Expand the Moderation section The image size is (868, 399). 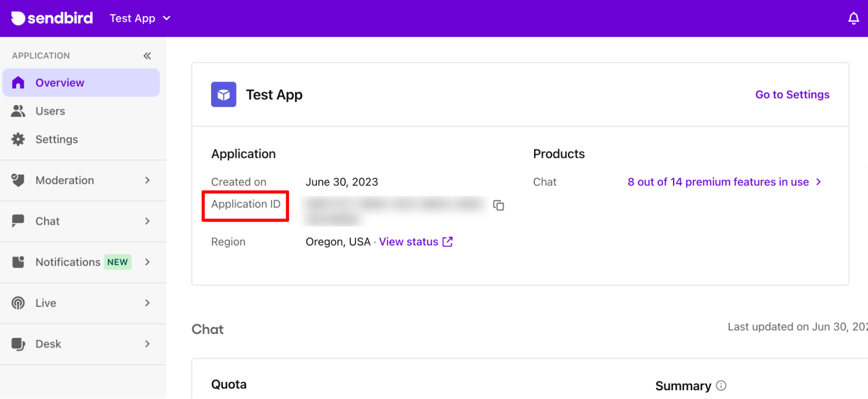click(x=147, y=180)
